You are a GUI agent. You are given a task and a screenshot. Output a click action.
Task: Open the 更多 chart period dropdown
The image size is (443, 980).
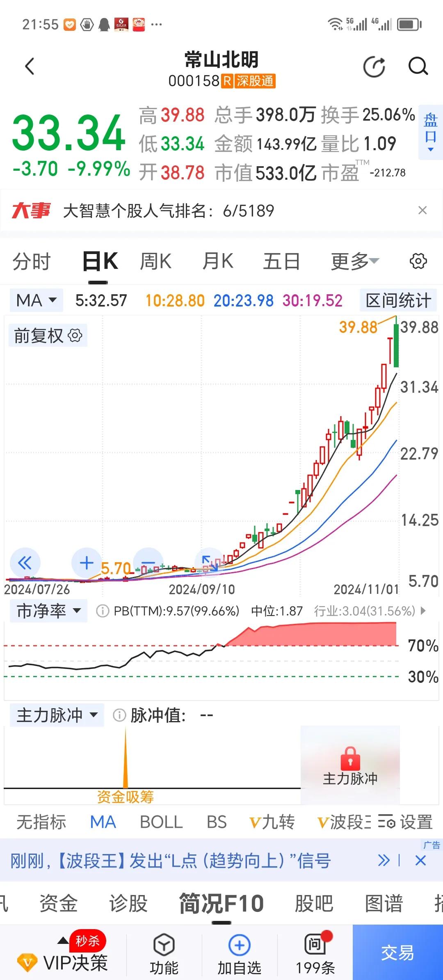tap(355, 261)
